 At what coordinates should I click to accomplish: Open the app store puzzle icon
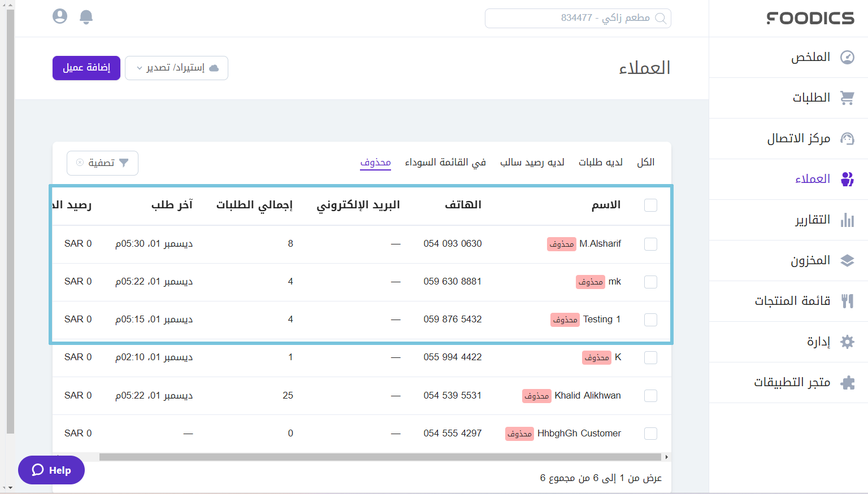point(847,383)
